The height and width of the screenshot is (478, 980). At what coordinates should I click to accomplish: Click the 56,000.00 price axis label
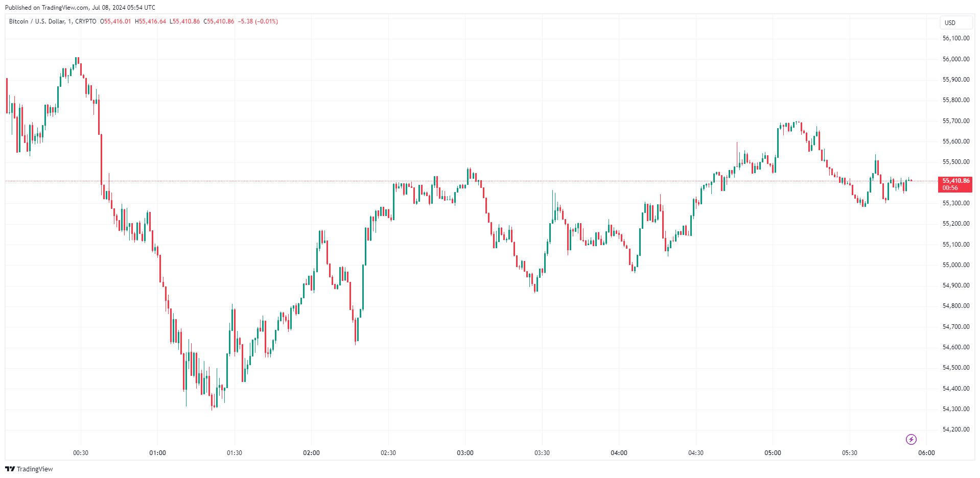pos(956,59)
